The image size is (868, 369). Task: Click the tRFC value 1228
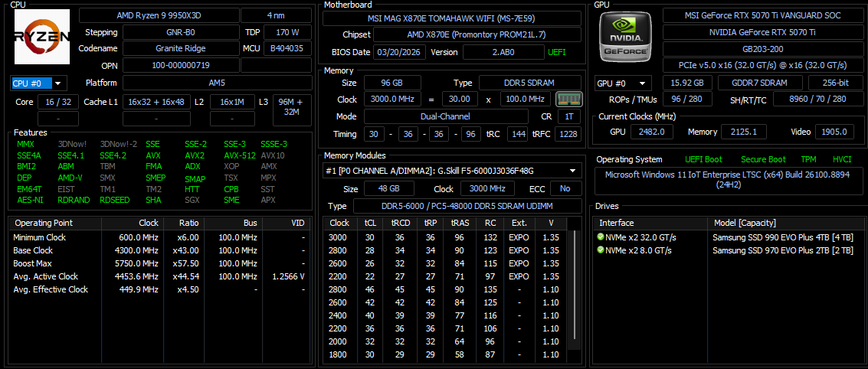(x=569, y=135)
